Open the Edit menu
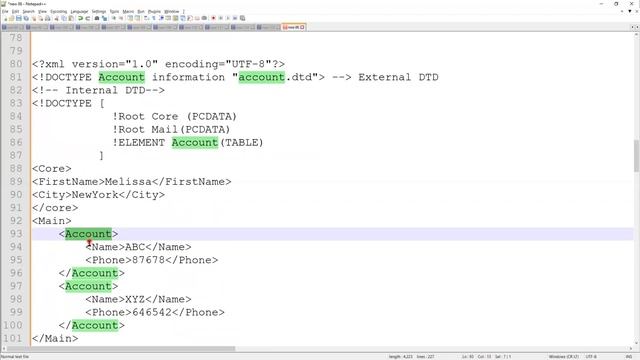 click(16, 11)
